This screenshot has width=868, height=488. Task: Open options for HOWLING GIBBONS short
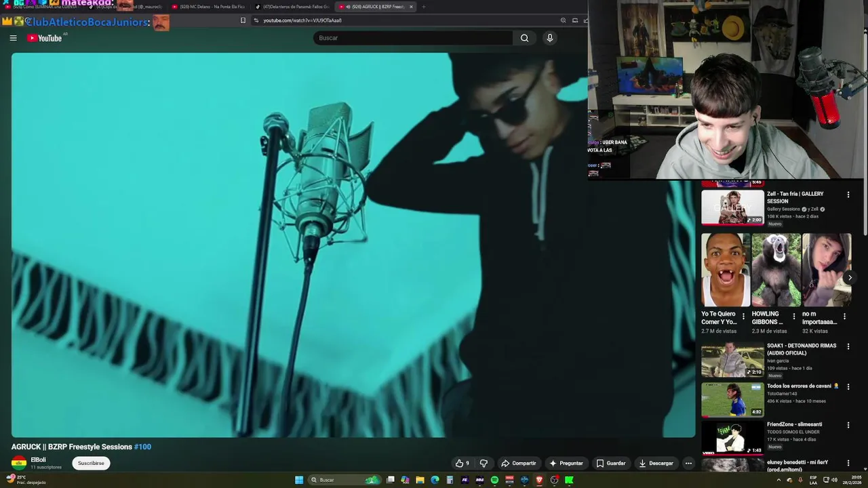pos(794,317)
